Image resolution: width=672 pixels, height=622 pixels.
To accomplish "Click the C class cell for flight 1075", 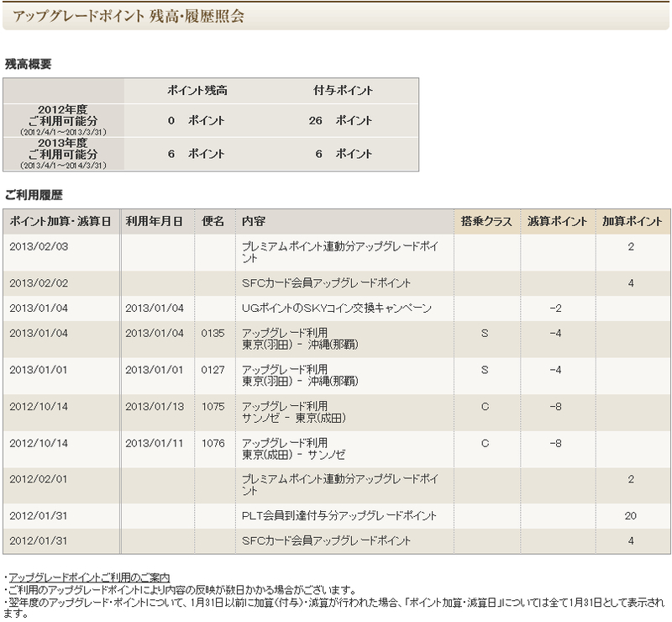I will point(485,407).
